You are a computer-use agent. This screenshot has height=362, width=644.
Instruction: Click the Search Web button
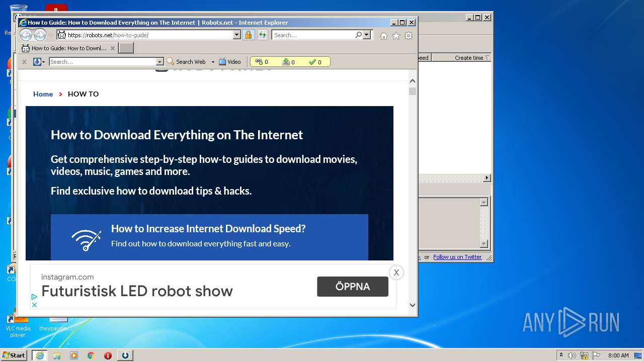(186, 62)
